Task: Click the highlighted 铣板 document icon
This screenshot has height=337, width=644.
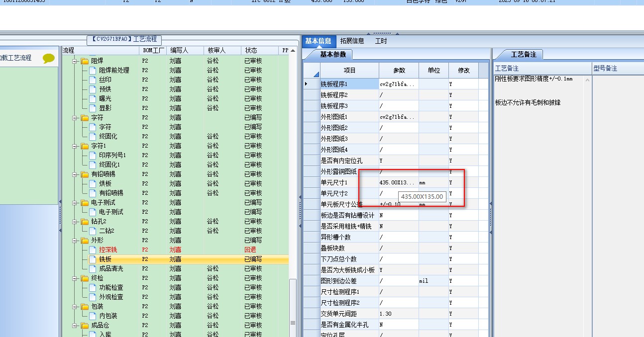Action: (93, 259)
